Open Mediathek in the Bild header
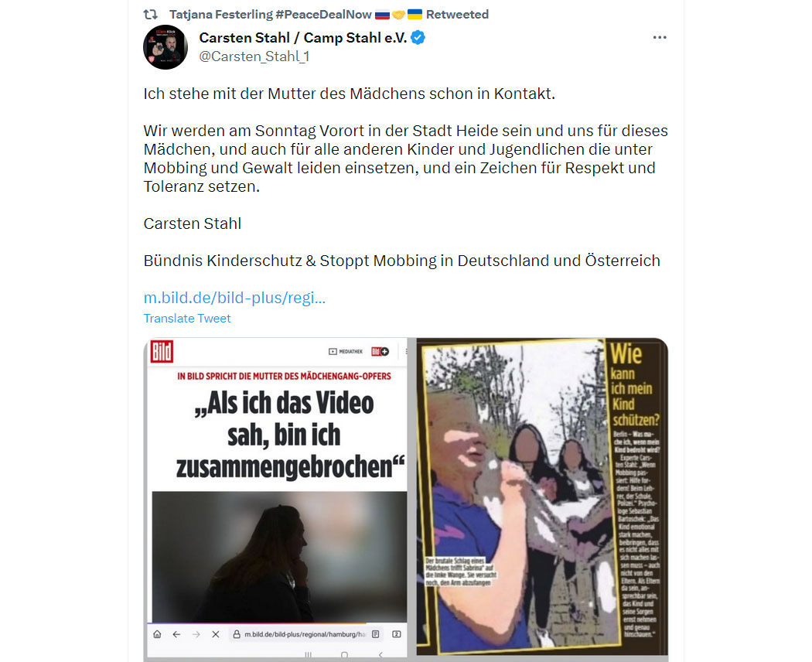 (x=346, y=352)
